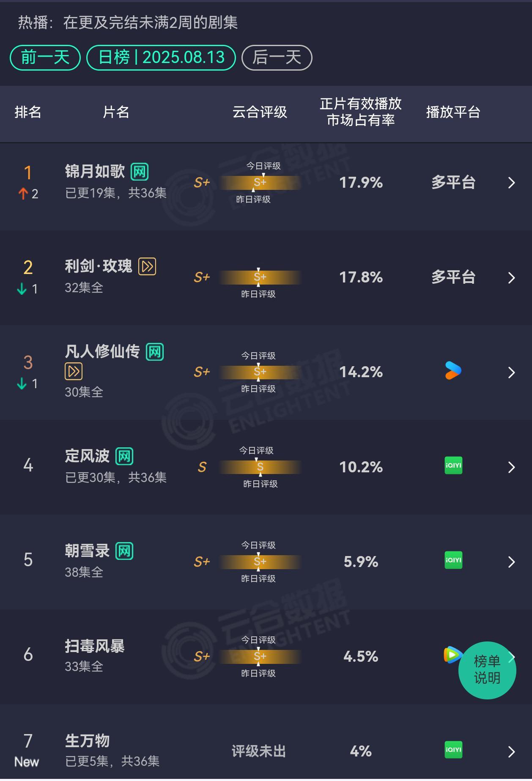This screenshot has width=532, height=781.
Task: Expand details arrow for 锦月如歌
Action: pos(511,183)
